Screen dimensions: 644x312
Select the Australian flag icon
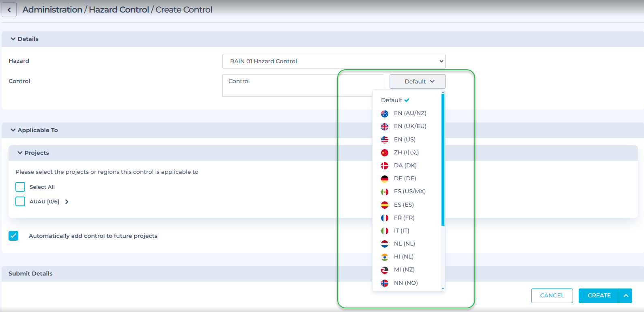coord(385,113)
